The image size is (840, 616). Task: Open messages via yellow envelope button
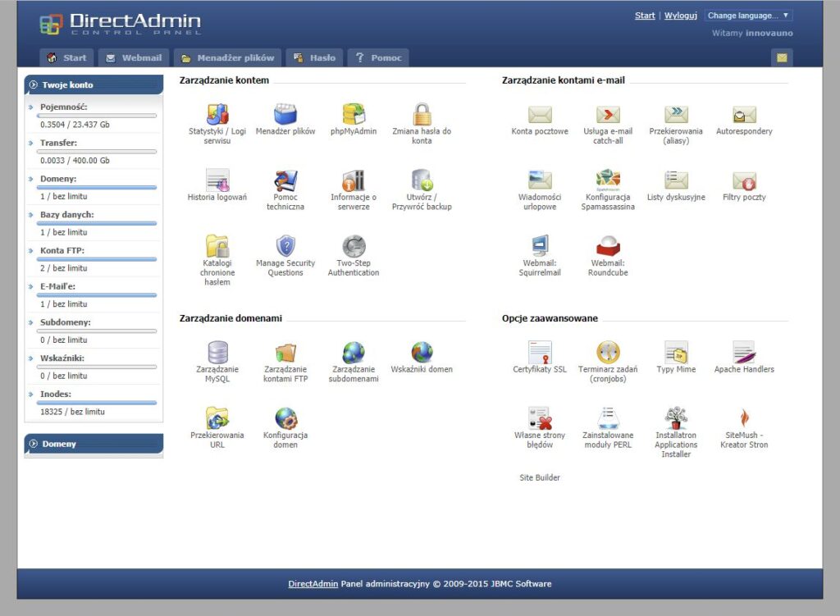[x=782, y=58]
